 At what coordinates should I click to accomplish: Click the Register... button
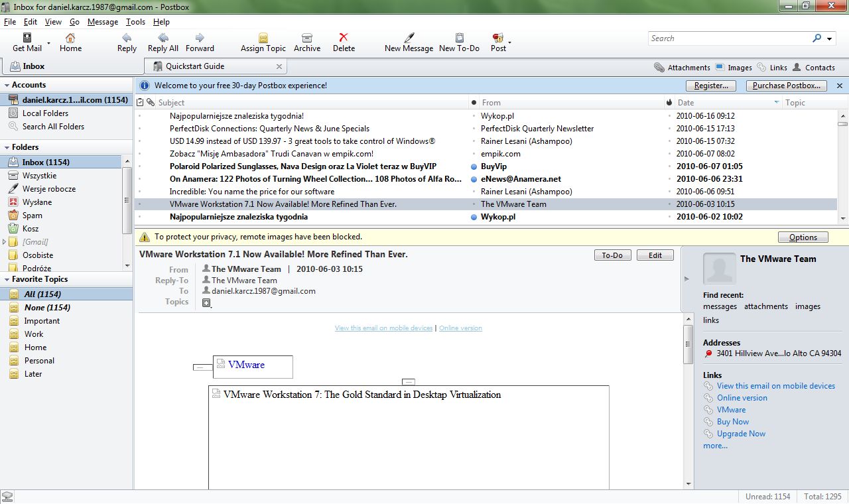pos(711,86)
